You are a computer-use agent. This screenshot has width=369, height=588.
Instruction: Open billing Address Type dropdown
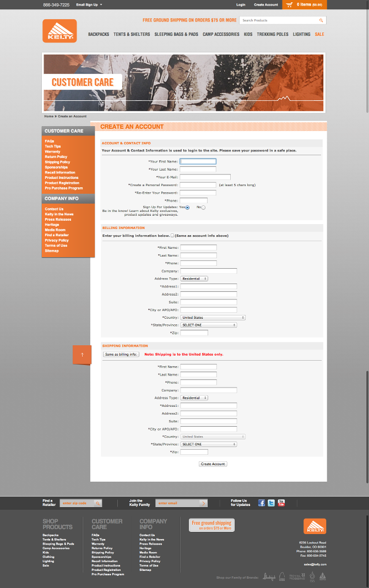pos(194,279)
